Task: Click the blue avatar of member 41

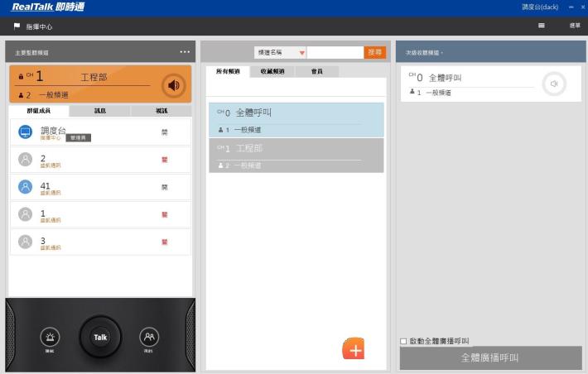Action: (x=25, y=187)
